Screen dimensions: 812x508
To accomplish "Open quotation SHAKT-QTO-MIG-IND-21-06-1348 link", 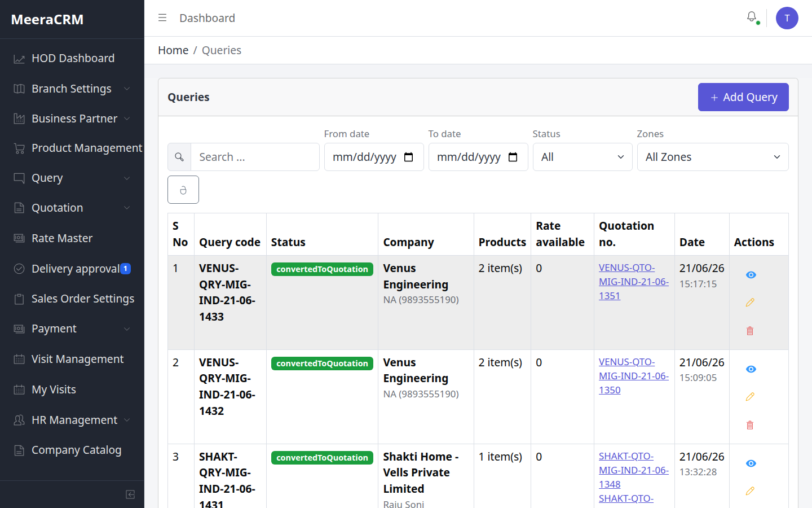I will tap(633, 470).
